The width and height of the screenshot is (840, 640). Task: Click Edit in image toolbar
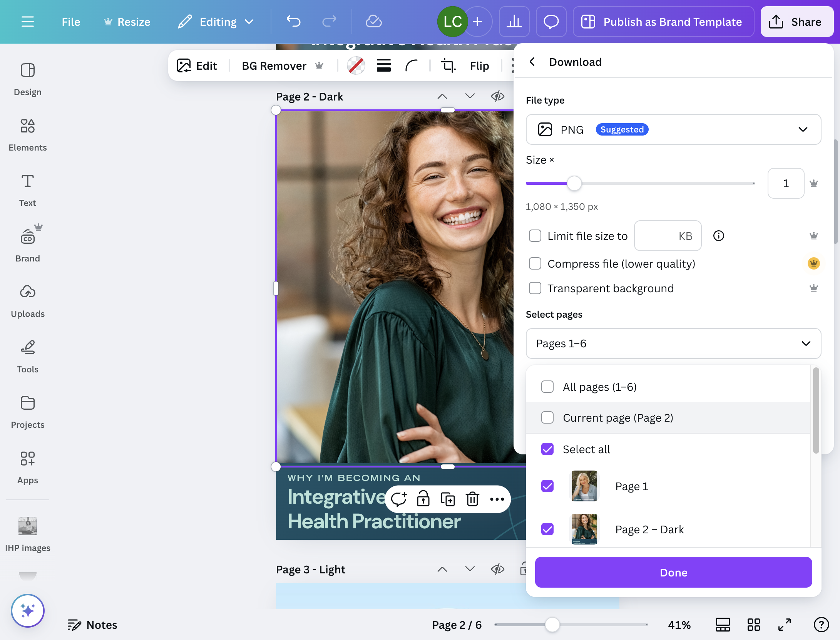point(197,65)
